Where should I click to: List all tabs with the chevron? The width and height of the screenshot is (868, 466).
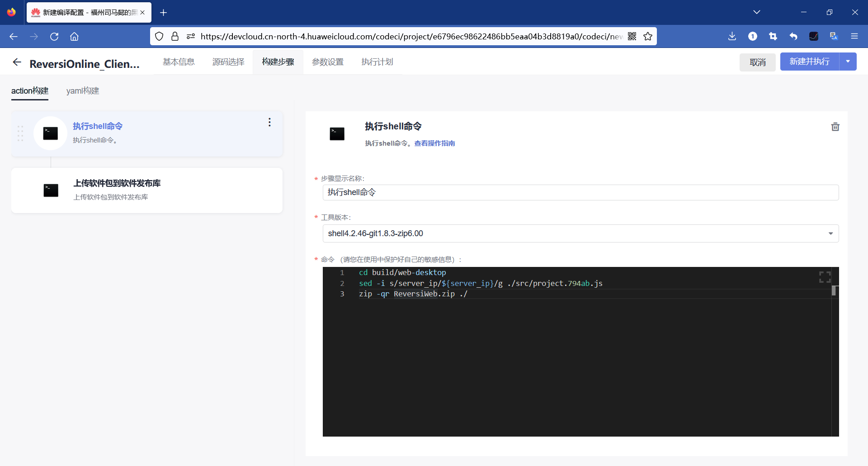757,12
